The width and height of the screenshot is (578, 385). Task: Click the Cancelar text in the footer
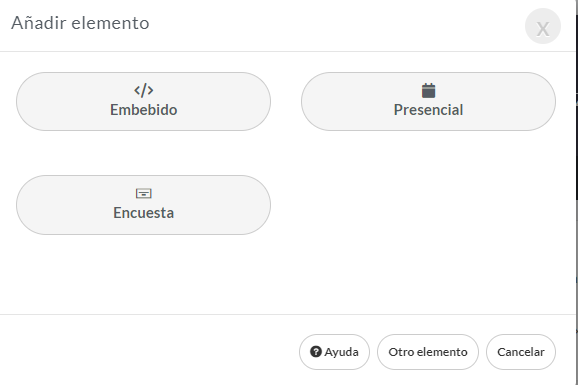[520, 352]
